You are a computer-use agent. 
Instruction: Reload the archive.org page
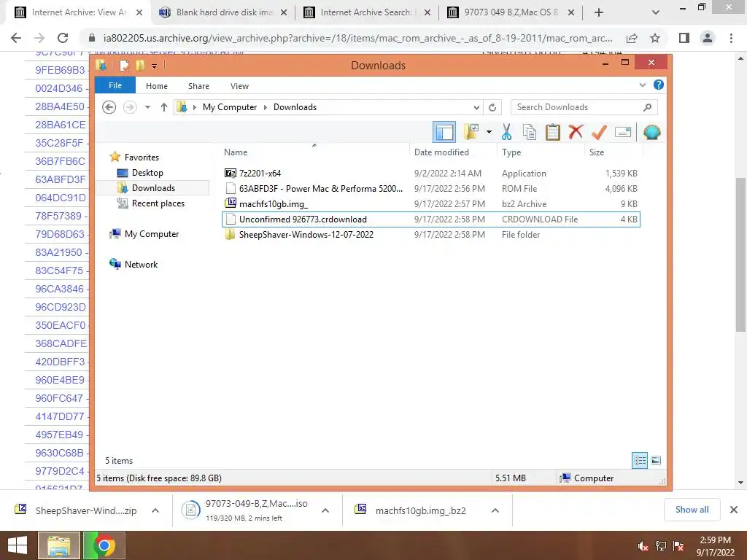click(x=63, y=38)
